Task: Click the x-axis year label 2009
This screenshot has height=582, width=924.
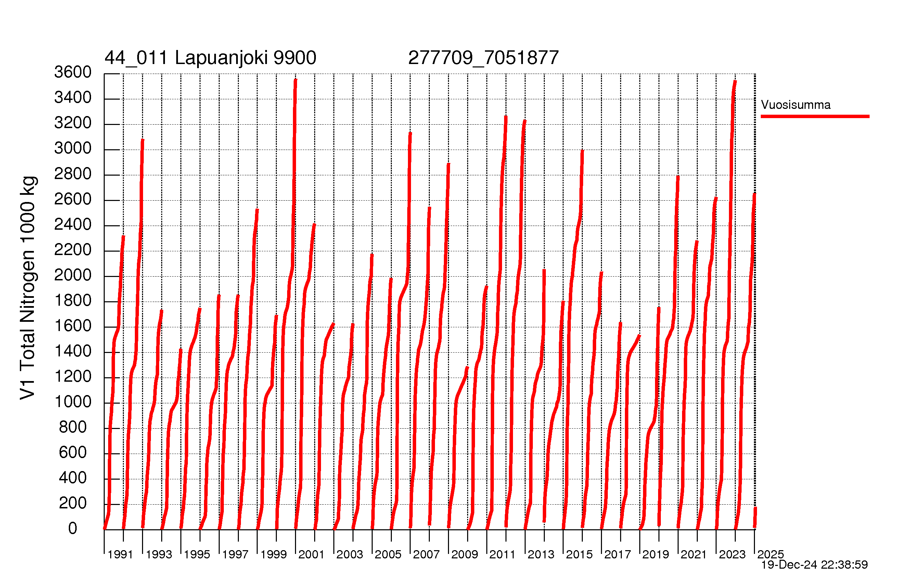Action: click(x=464, y=555)
